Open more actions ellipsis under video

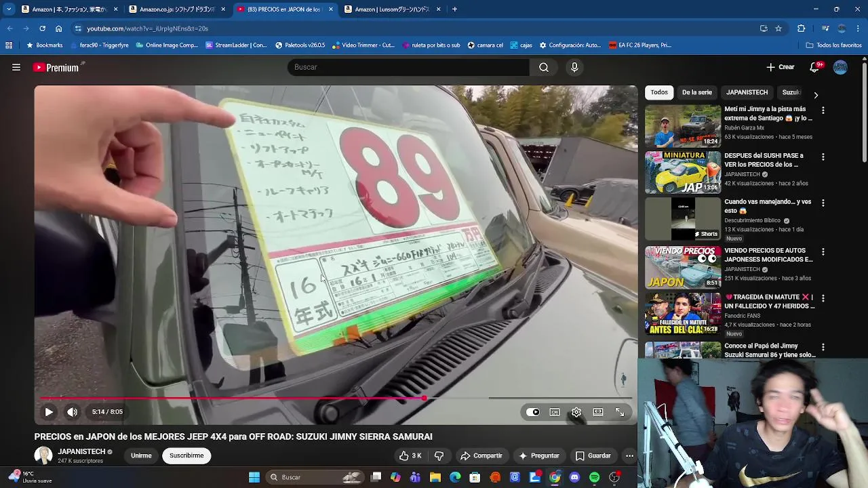pos(629,455)
